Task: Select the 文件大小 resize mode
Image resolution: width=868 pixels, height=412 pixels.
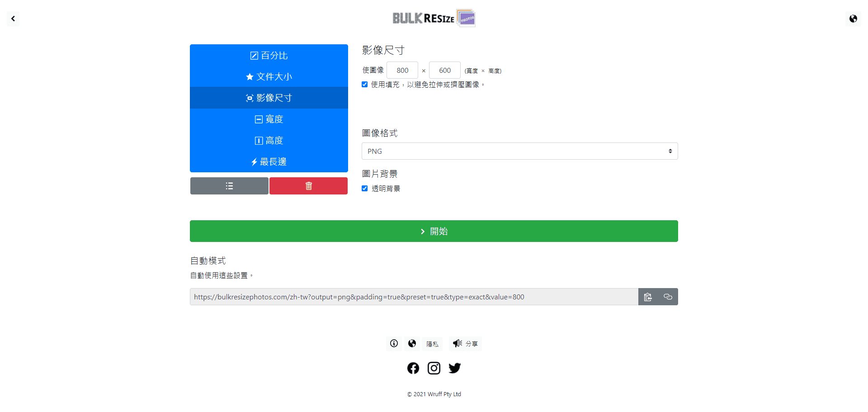Action: pos(269,76)
